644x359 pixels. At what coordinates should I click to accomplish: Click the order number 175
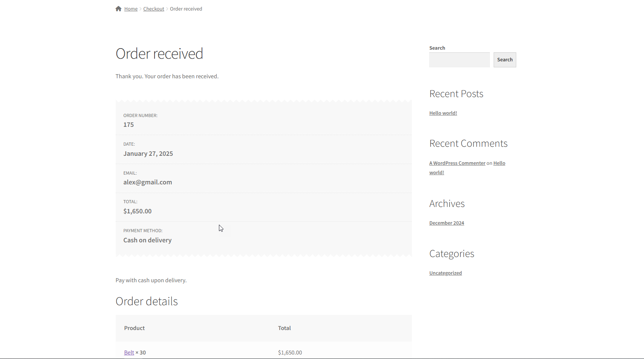(x=128, y=125)
